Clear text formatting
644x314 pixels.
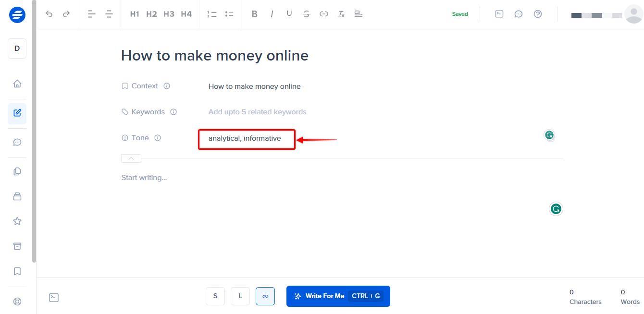pyautogui.click(x=341, y=14)
